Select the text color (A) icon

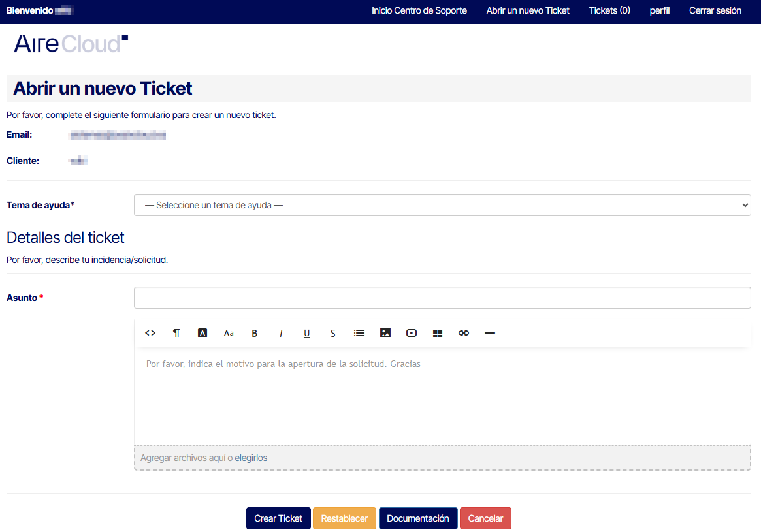tap(202, 333)
